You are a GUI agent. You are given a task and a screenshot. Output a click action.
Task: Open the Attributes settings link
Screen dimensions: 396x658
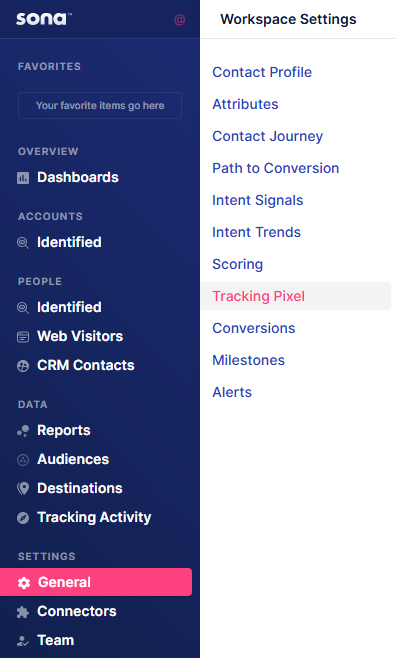pyautogui.click(x=245, y=104)
